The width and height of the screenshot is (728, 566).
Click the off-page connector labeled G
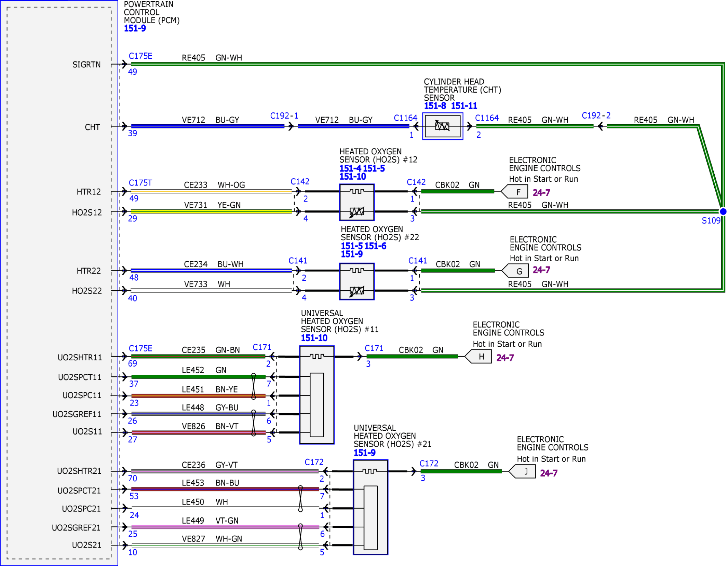point(515,271)
